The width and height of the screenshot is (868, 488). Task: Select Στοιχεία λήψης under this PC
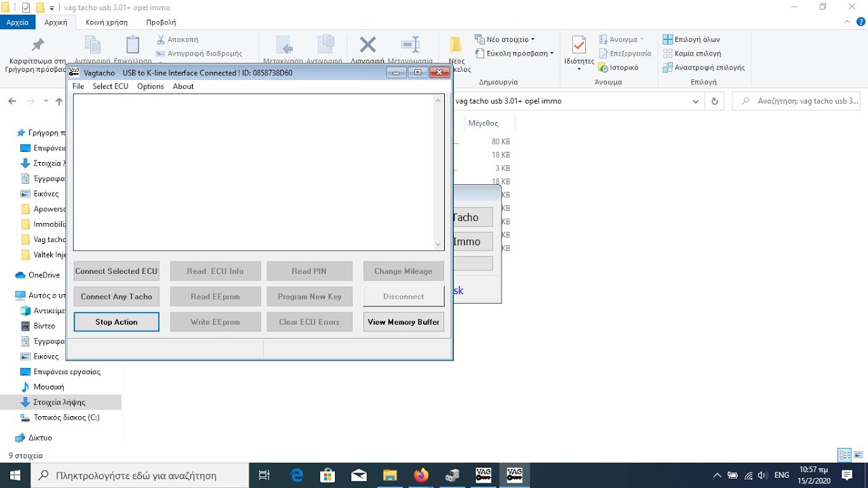coord(60,402)
